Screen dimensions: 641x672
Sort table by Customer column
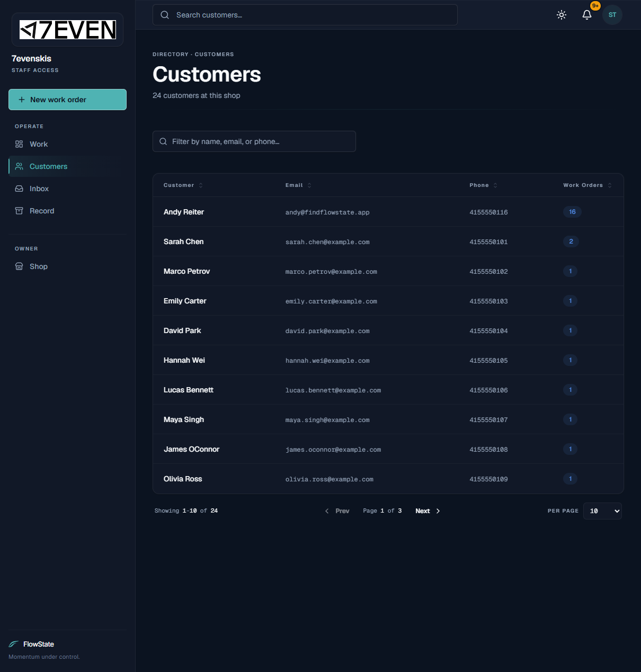pos(183,185)
